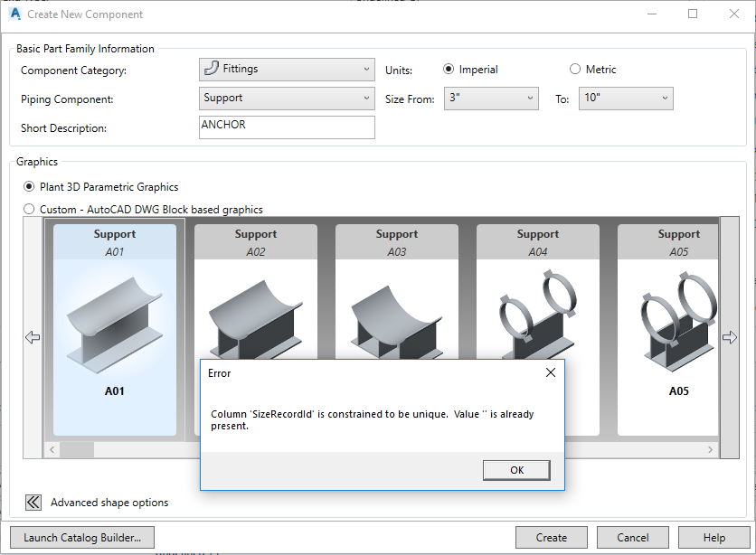Close the Error dialog with its X icon
Viewport: 756px width, 555px height.
pos(551,372)
